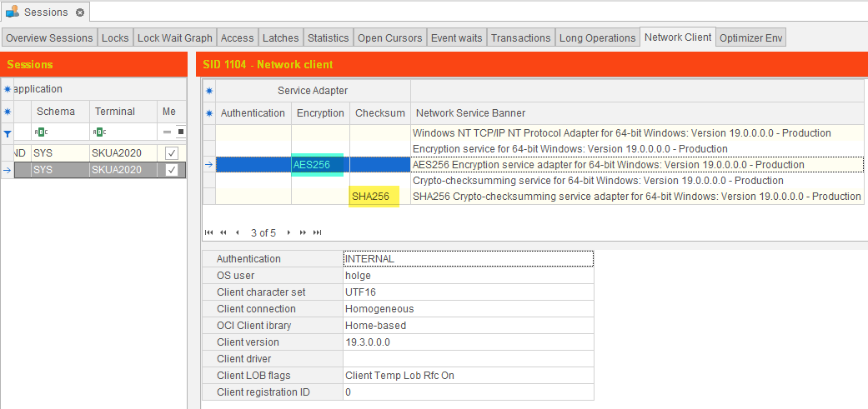Select the SHA256 checksum cell
The height and width of the screenshot is (409, 868).
tap(380, 197)
